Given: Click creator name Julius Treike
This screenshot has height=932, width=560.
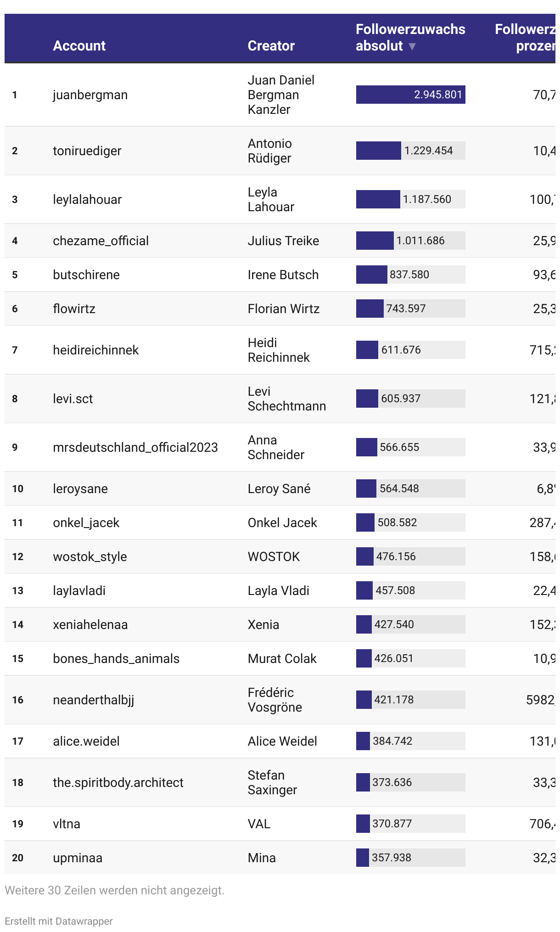Looking at the screenshot, I should (x=283, y=241).
